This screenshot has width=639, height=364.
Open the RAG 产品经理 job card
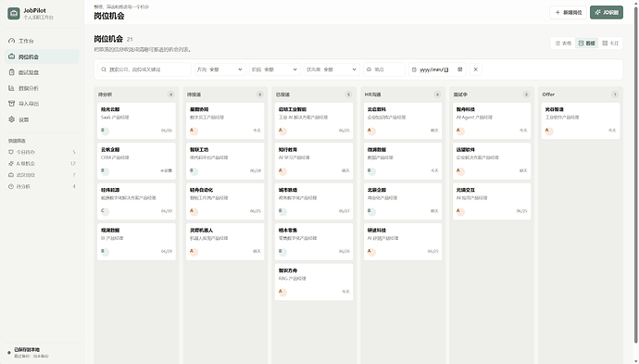tap(314, 282)
